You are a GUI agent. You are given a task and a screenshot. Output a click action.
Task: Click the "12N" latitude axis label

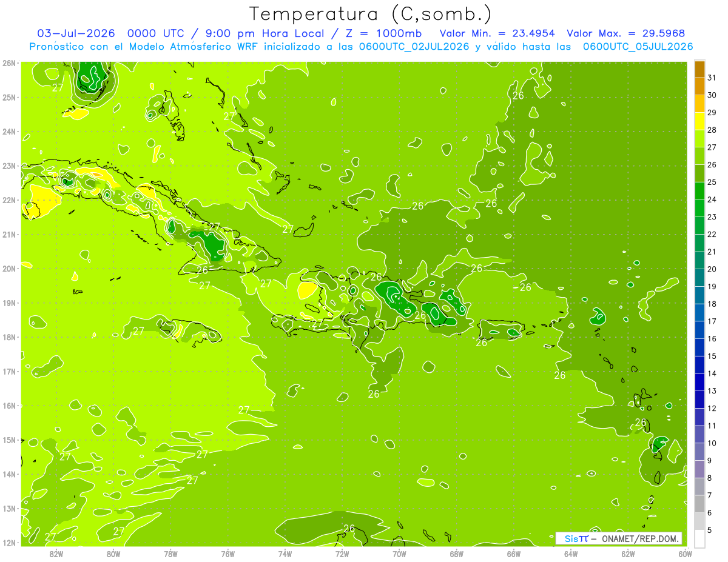pyautogui.click(x=8, y=543)
